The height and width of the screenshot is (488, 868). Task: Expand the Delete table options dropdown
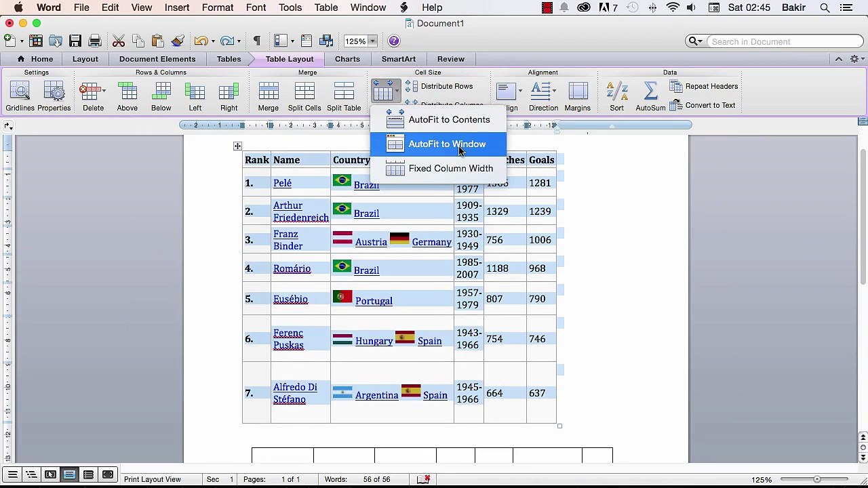point(104,91)
